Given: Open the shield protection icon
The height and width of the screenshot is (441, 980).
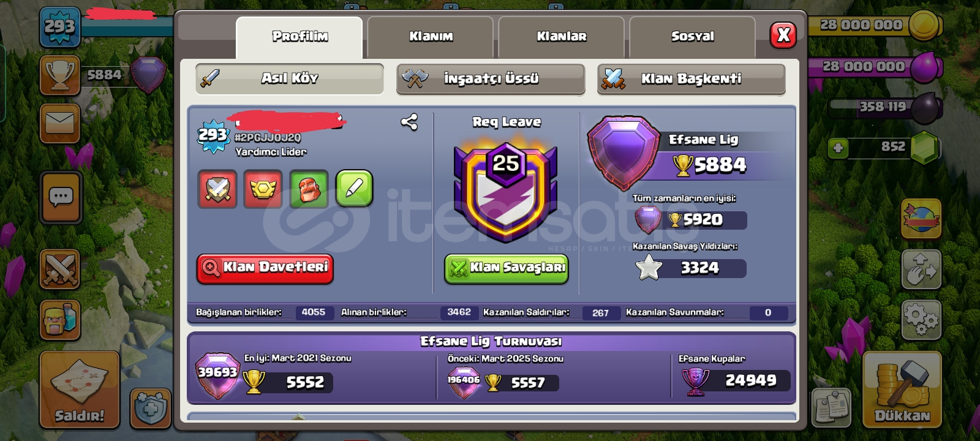Looking at the screenshot, I should (151, 408).
